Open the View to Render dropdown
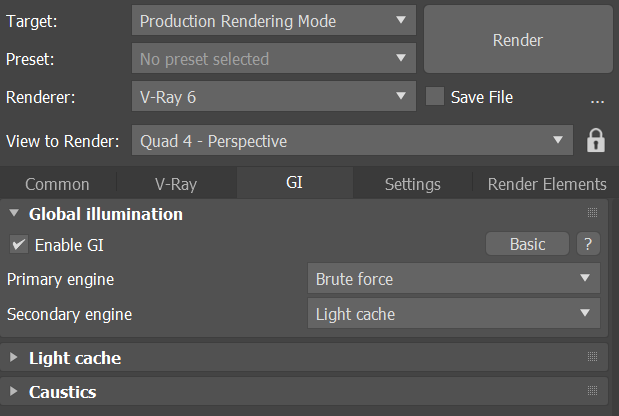 352,141
